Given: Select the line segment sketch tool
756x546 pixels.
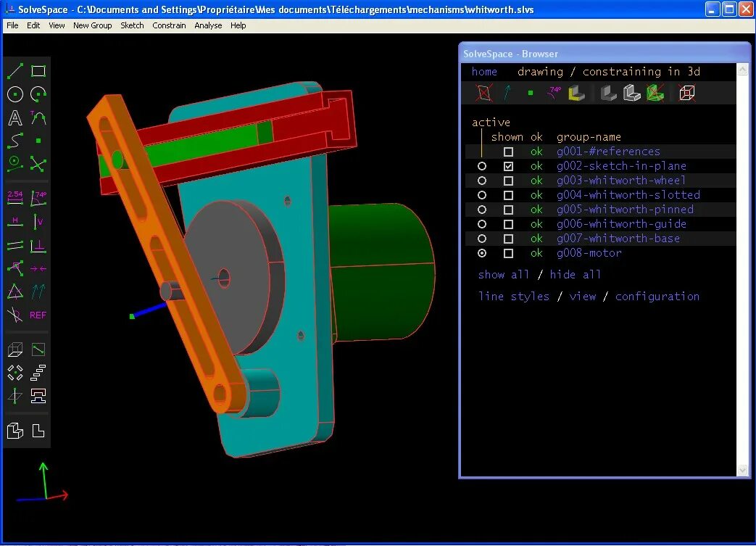Looking at the screenshot, I should 15,71.
